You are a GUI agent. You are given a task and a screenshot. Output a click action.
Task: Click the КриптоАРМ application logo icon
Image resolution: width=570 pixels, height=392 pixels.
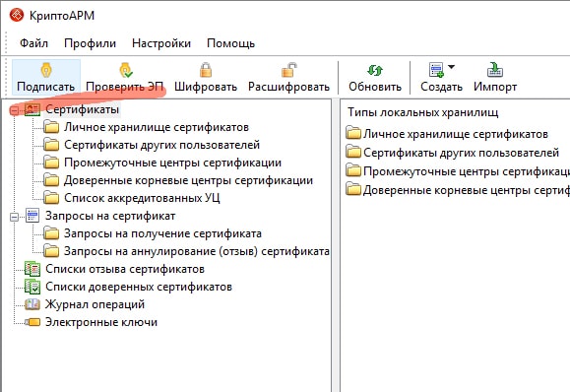click(x=17, y=16)
